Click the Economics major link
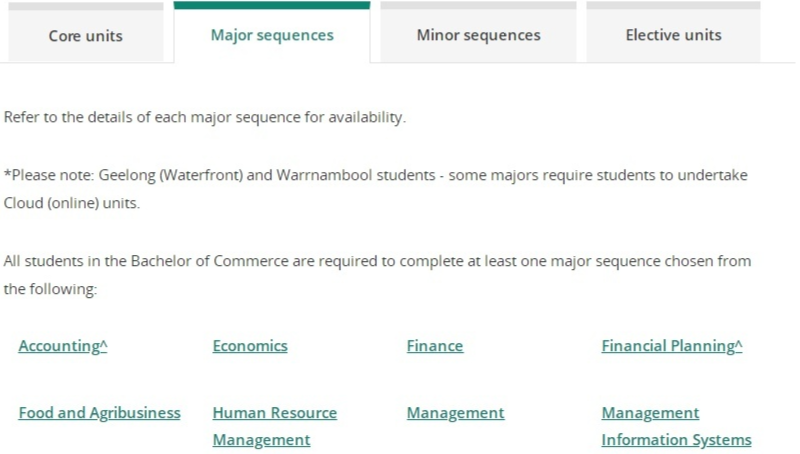 pos(250,346)
